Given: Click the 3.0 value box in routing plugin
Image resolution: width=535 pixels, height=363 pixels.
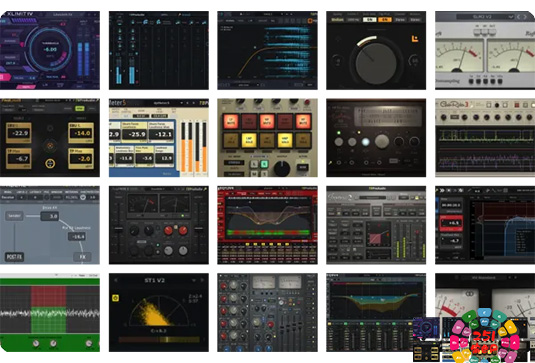Looking at the screenshot, I should [49, 216].
